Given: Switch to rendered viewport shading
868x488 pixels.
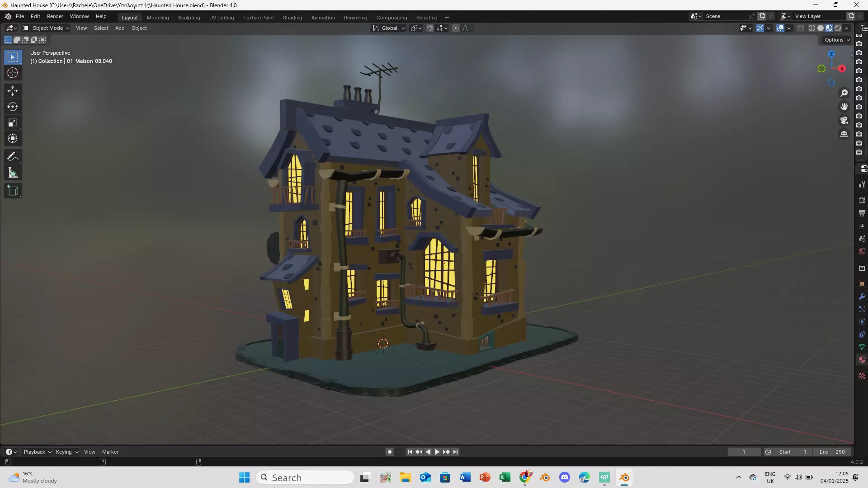Looking at the screenshot, I should (x=838, y=28).
